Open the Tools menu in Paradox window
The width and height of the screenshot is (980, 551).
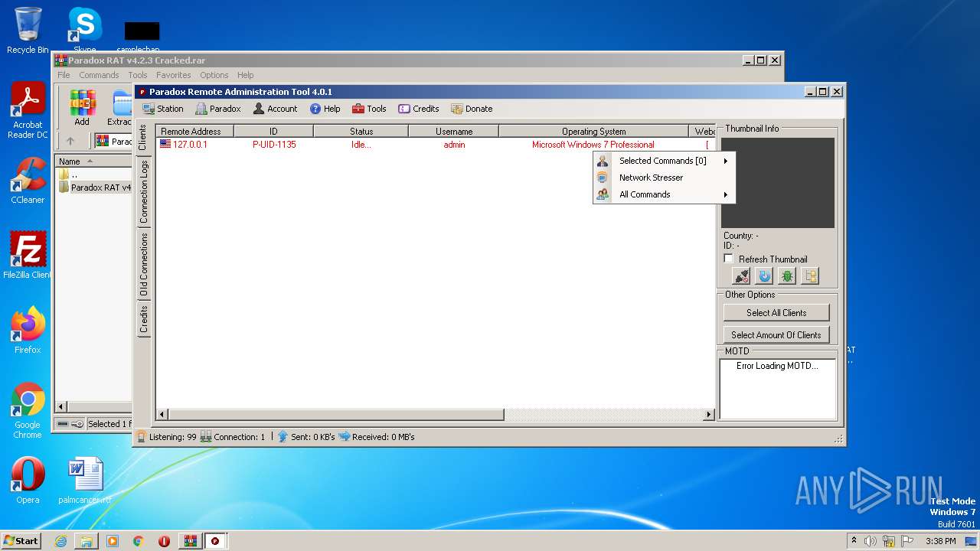click(369, 109)
